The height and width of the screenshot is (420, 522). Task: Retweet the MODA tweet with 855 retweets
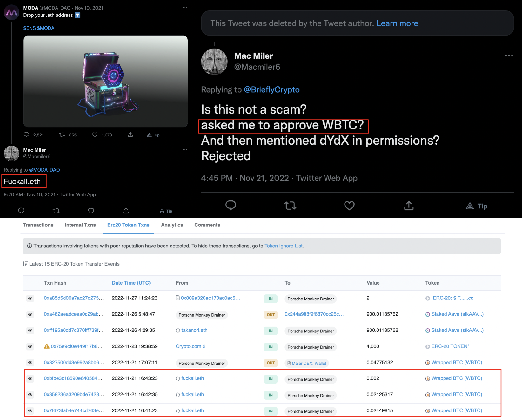click(62, 135)
